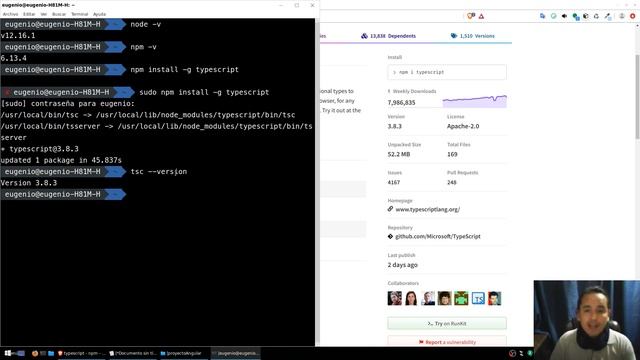Click the Try on RunKit button
Viewport: 640px width, 360px height.
[x=447, y=323]
